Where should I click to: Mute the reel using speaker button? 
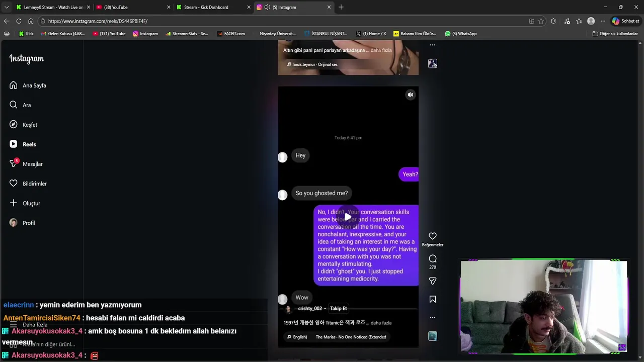click(x=411, y=95)
